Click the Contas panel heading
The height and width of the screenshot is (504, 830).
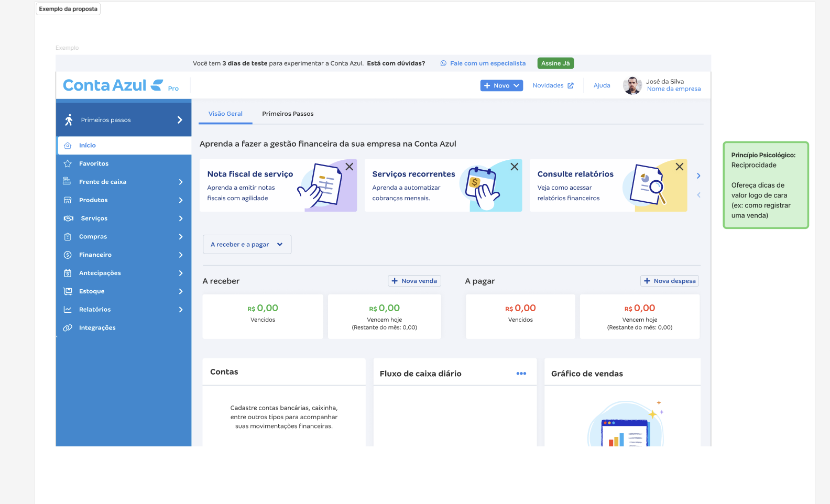click(224, 372)
